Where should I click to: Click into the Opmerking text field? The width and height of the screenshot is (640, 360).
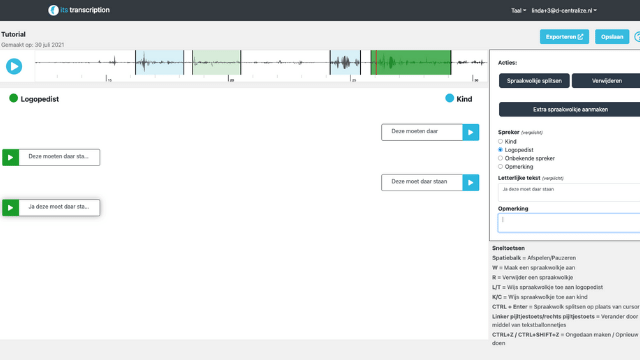[x=569, y=223]
